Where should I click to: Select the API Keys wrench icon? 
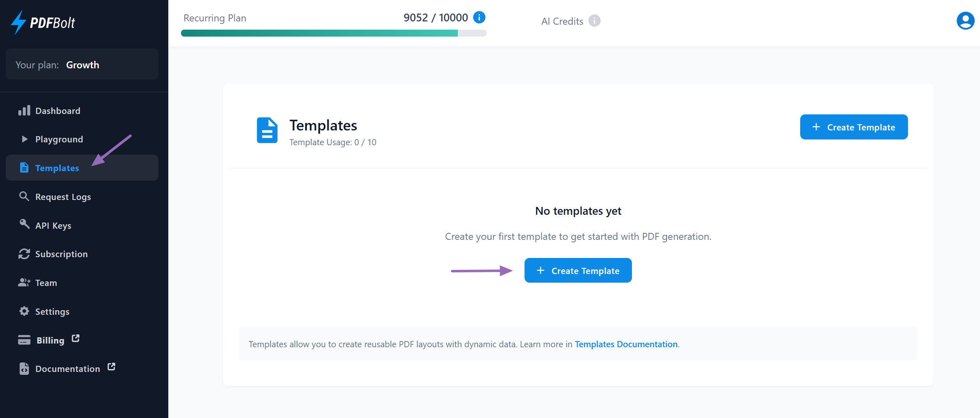pyautogui.click(x=24, y=225)
